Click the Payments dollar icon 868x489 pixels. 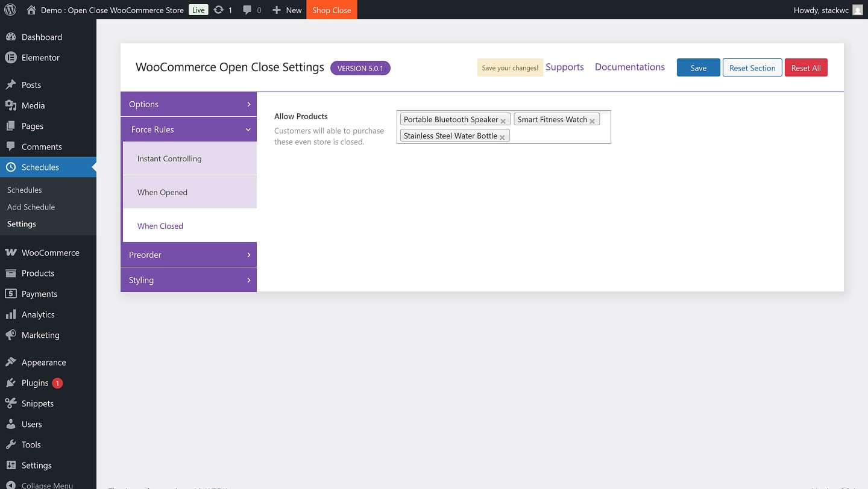[11, 294]
